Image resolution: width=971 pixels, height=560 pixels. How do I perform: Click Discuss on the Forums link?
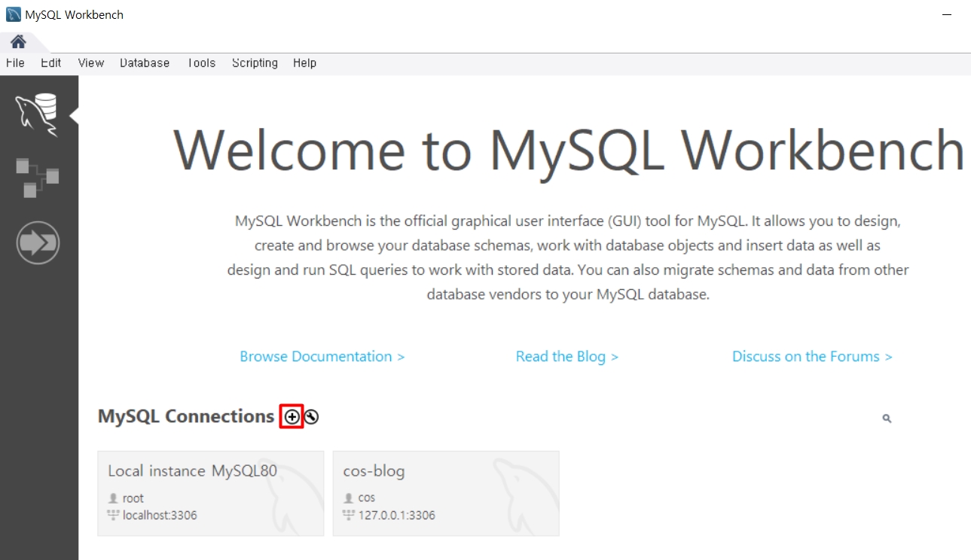tap(812, 356)
